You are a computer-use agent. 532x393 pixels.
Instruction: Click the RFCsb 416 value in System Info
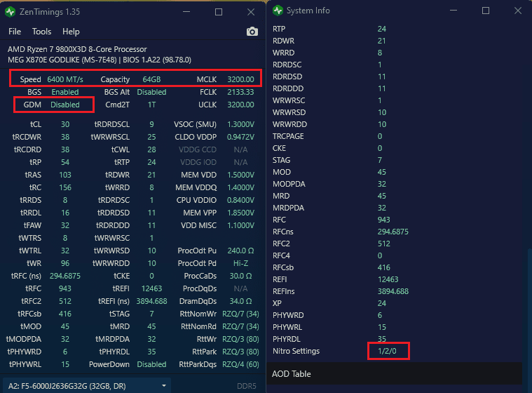point(384,267)
